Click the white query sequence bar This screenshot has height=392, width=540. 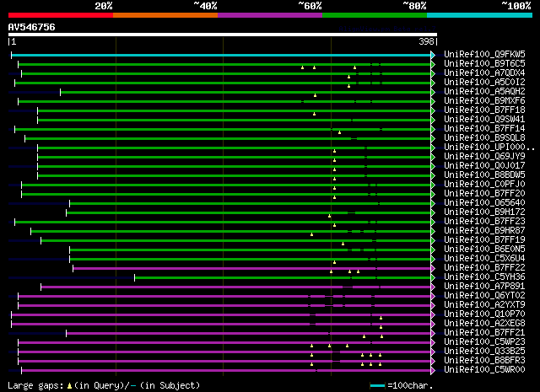pos(223,35)
